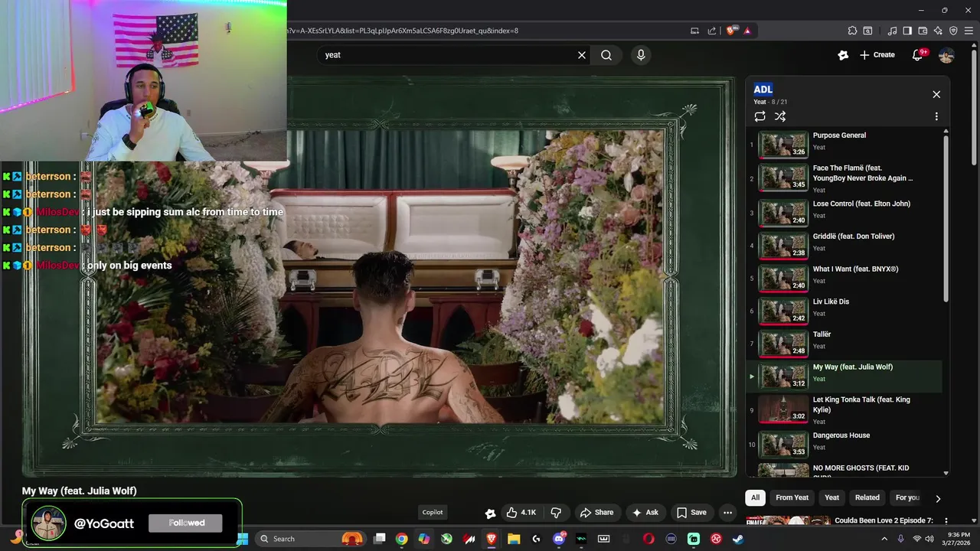Open the browser extensions puzzle icon
The height and width of the screenshot is (551, 980).
(x=852, y=31)
